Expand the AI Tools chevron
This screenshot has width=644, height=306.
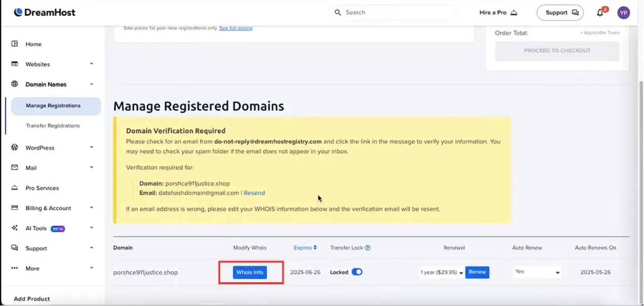tap(92, 228)
